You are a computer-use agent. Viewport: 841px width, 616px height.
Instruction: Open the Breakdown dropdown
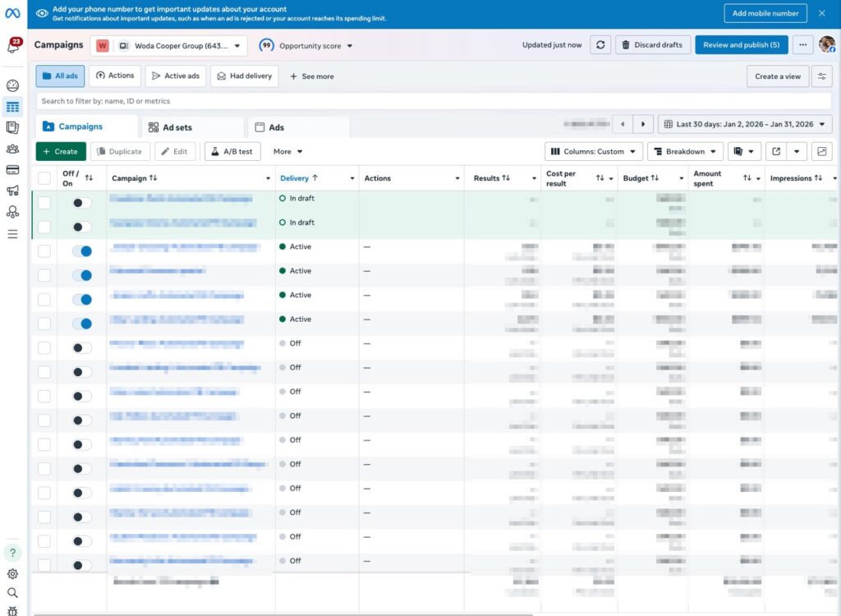[x=684, y=152]
